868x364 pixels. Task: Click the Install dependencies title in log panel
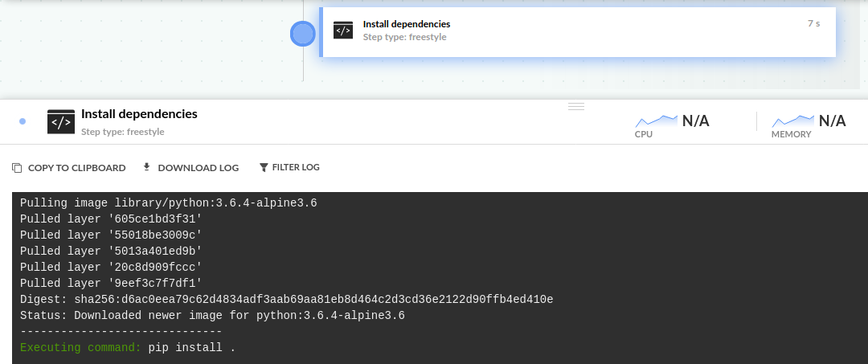coord(139,114)
